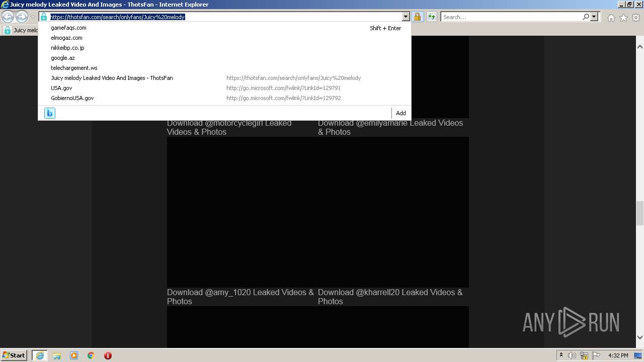Screen dimensions: 644x362
Task: Choose elmogaz.com suggestion
Action: click(x=224, y=38)
